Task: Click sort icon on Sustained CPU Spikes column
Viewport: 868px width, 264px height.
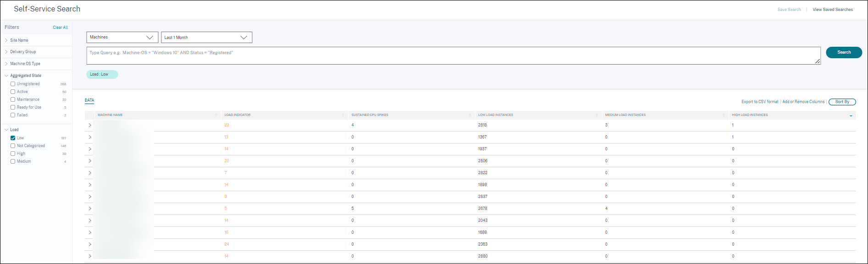Action: [x=470, y=115]
